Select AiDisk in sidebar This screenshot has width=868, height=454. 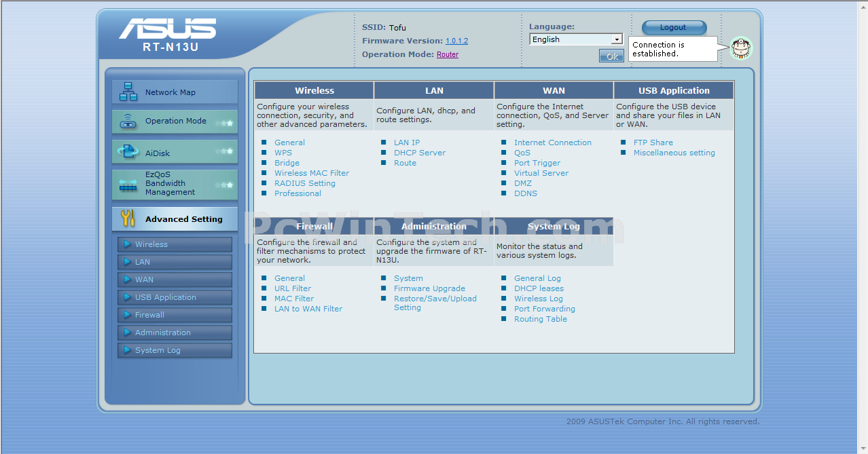pyautogui.click(x=175, y=152)
